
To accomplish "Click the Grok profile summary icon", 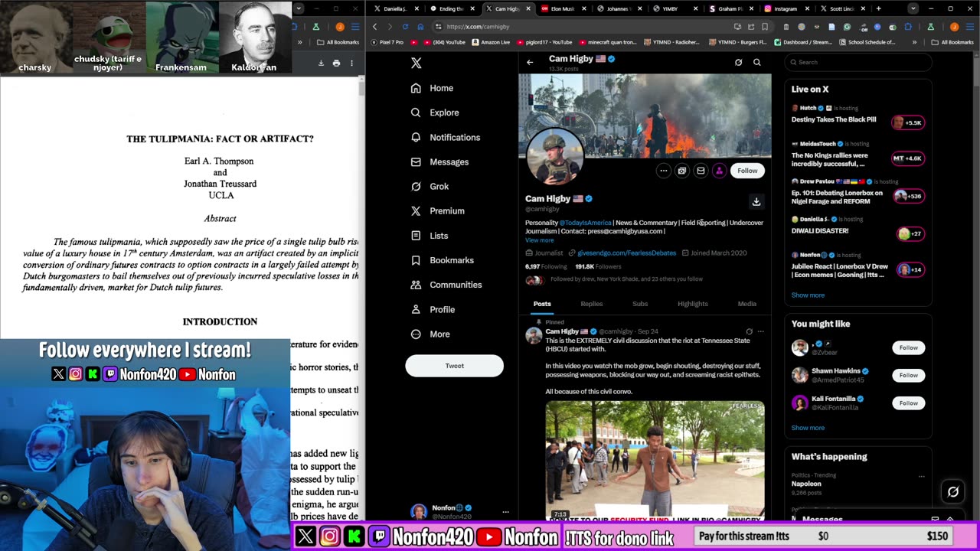I will click(x=738, y=62).
